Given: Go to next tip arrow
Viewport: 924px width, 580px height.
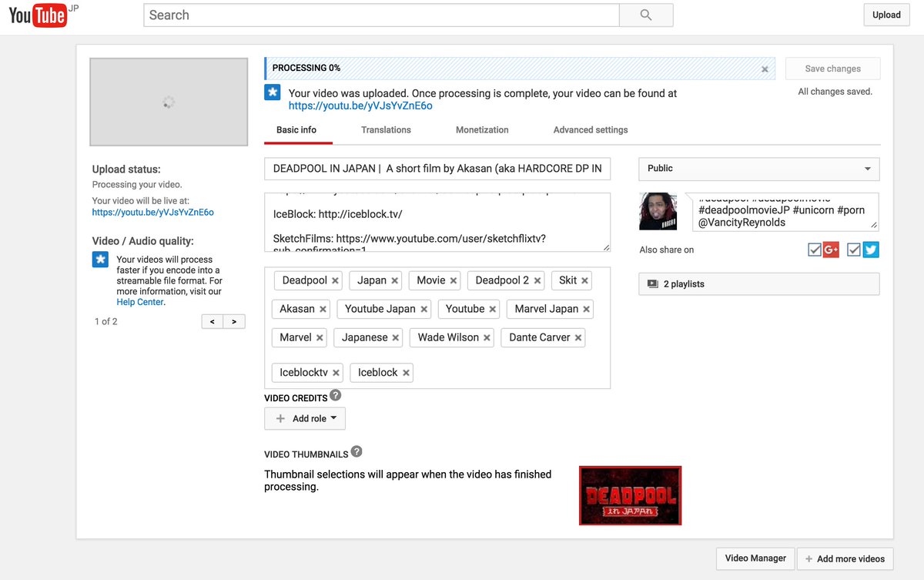Looking at the screenshot, I should [x=234, y=321].
